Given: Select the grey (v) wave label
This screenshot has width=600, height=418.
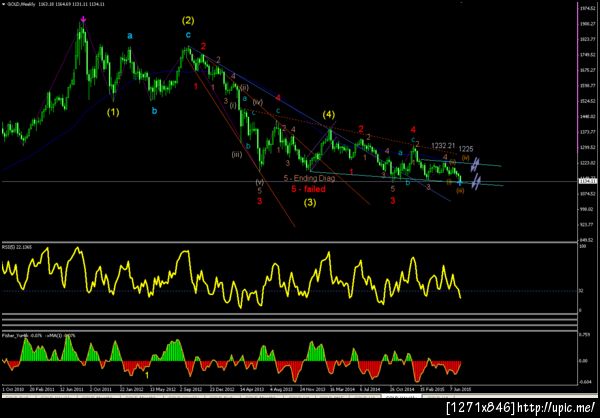Looking at the screenshot, I should [x=260, y=182].
